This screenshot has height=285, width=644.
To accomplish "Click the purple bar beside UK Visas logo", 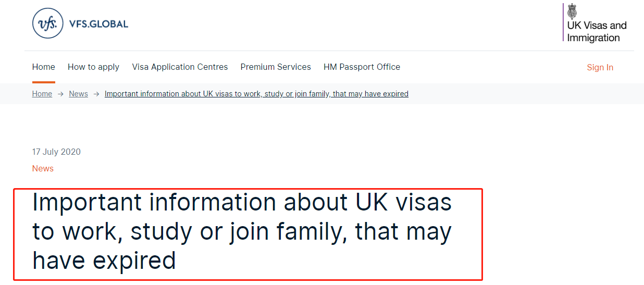I will (x=563, y=22).
